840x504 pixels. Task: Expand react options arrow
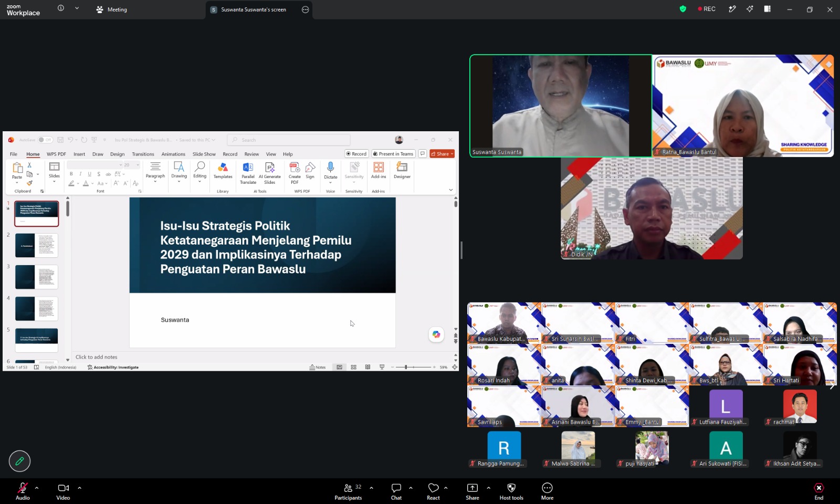tap(446, 488)
